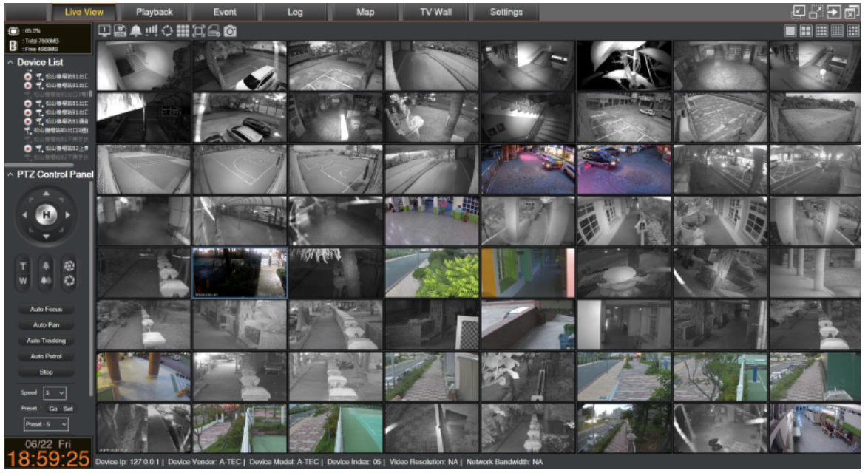Click the preset Go button

point(53,409)
